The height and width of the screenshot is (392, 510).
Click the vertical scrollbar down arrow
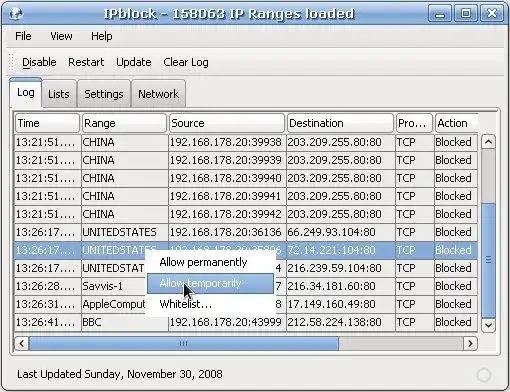point(488,325)
